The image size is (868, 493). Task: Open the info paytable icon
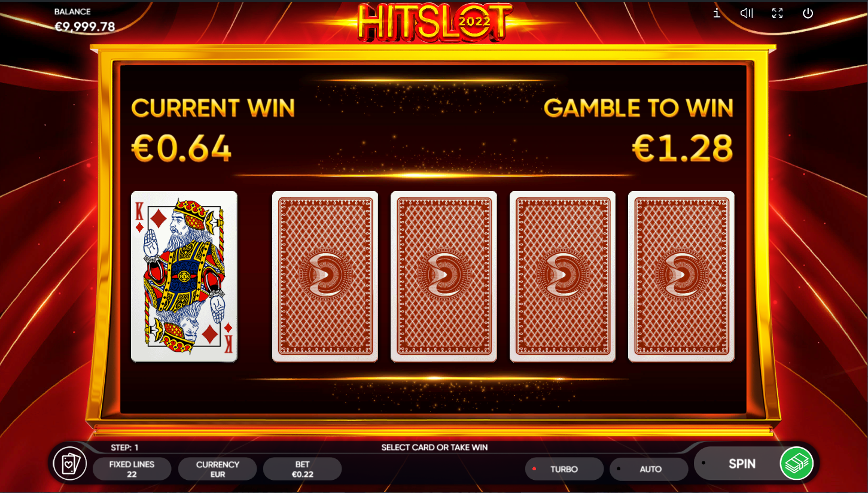717,13
